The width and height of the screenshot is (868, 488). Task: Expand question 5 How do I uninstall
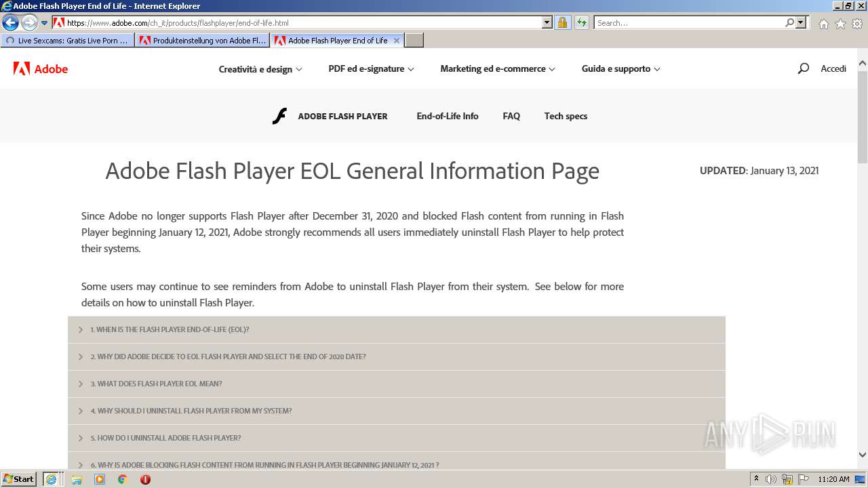397,438
